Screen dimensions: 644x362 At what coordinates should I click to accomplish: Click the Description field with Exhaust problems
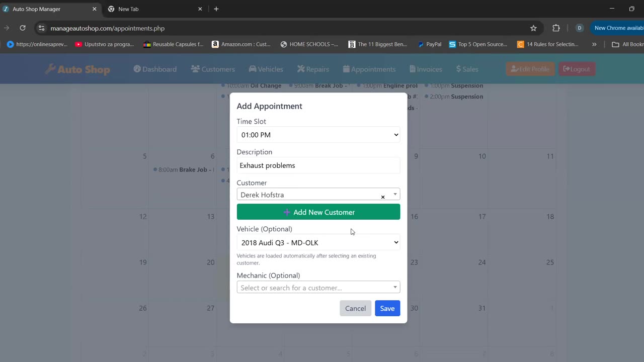[x=318, y=165]
